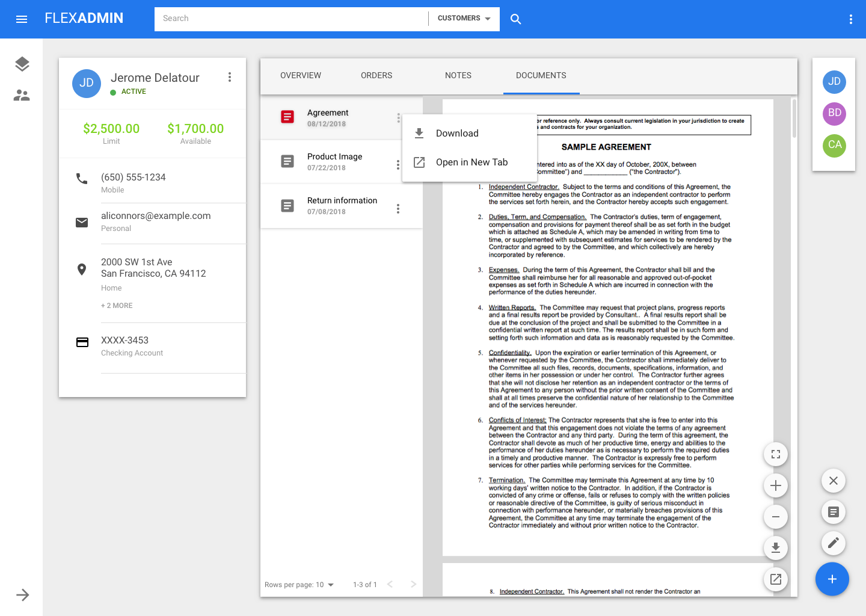This screenshot has height=616, width=866.
Task: Switch to the ORDERS tab
Action: point(376,76)
